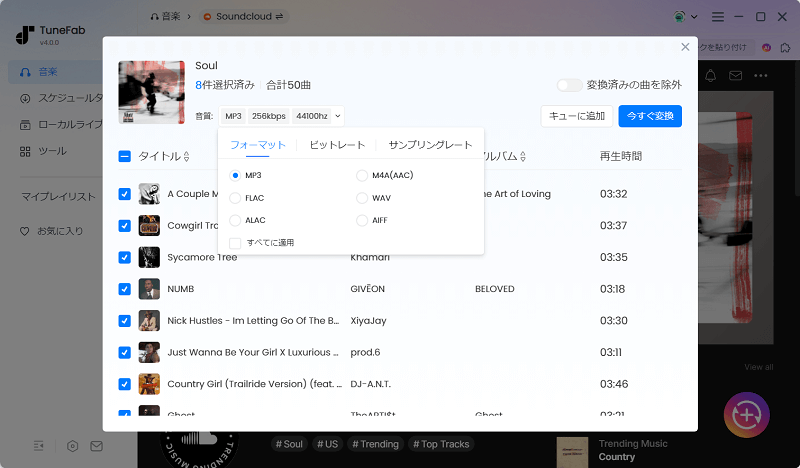Select the AIFF format option

pyautogui.click(x=362, y=220)
